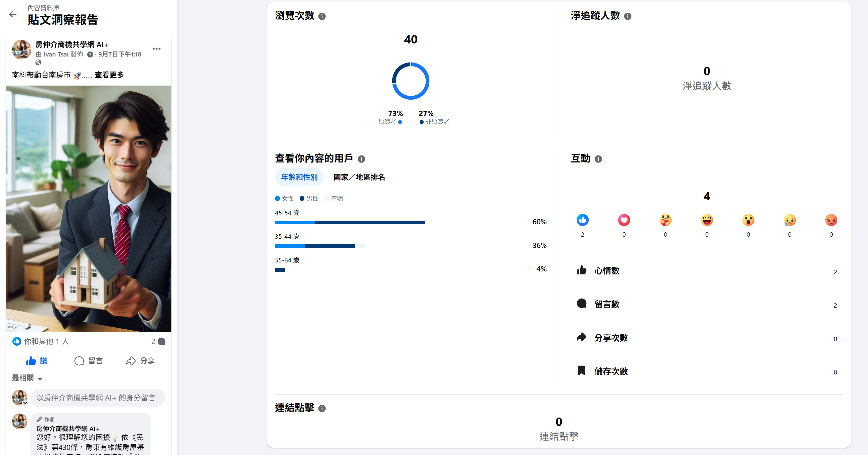The height and width of the screenshot is (455, 868).
Task: Click the Care hugging-heart reaction icon
Action: click(x=665, y=220)
